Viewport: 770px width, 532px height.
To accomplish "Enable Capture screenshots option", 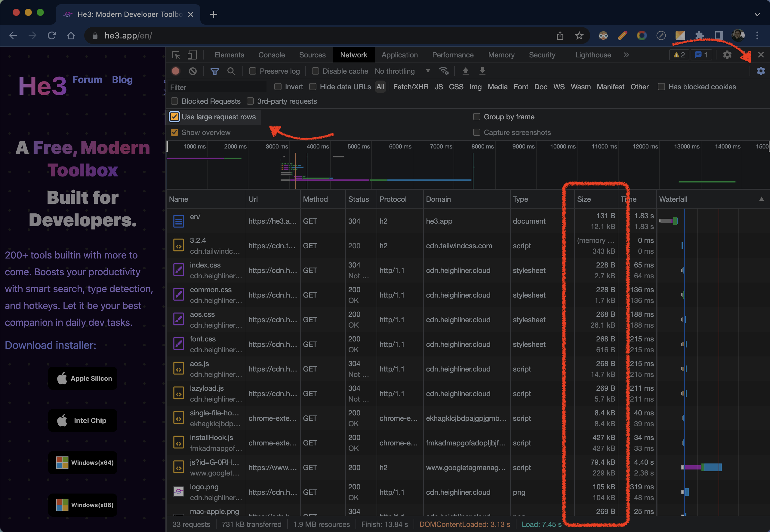I will pos(477,132).
